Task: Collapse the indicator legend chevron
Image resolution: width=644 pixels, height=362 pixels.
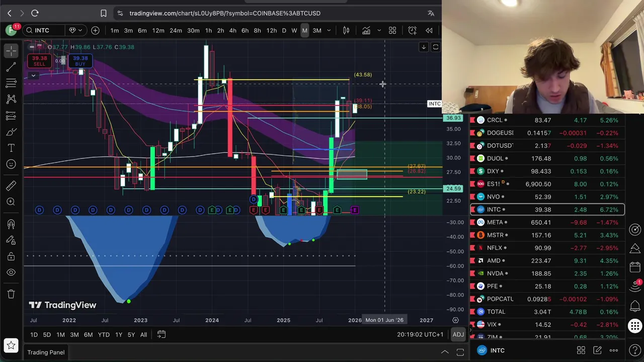Action: 33,76
